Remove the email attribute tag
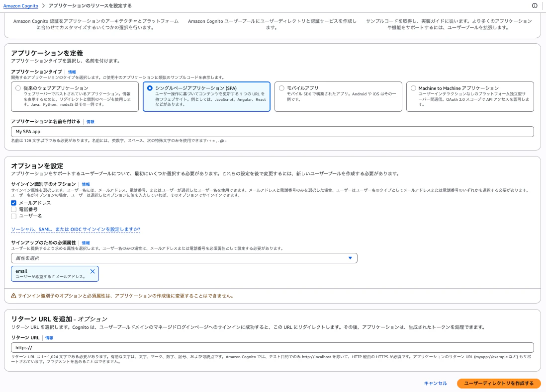The width and height of the screenshot is (546, 392). 92,271
